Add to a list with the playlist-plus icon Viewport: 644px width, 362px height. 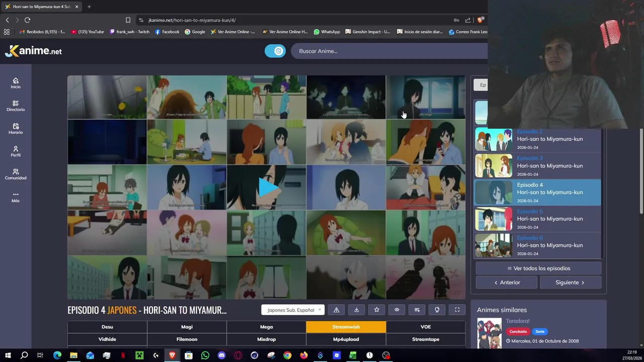point(417,310)
